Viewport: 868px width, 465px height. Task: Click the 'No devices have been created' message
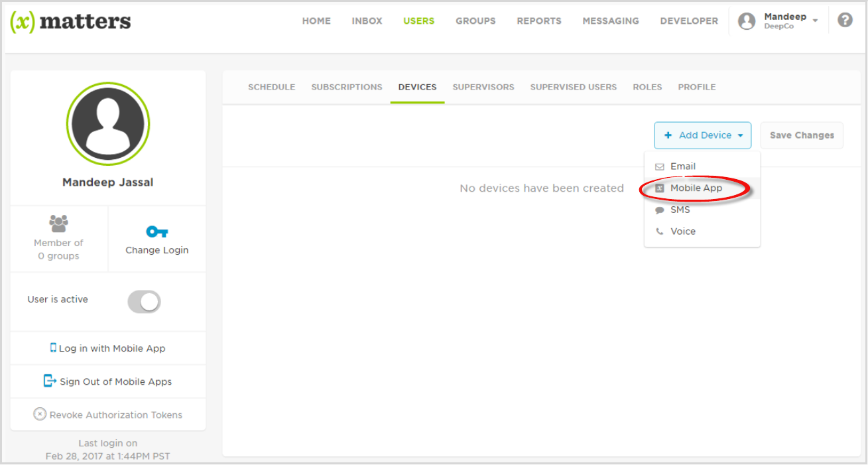pyautogui.click(x=542, y=188)
